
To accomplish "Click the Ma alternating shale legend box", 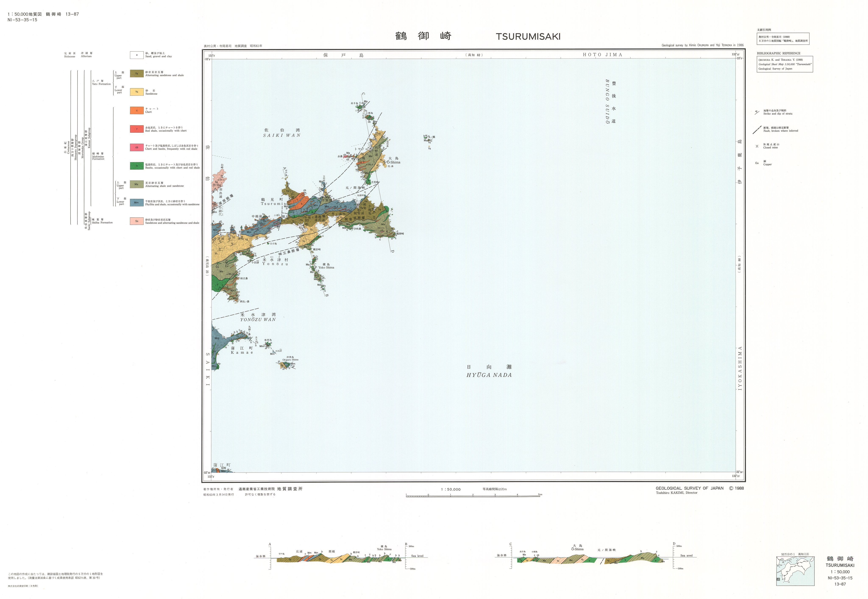I will pos(137,184).
